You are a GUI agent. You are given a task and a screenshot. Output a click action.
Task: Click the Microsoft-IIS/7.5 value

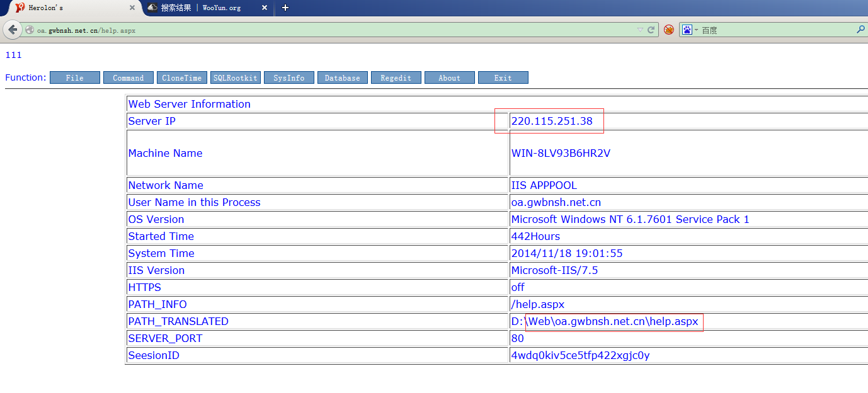[x=554, y=270]
